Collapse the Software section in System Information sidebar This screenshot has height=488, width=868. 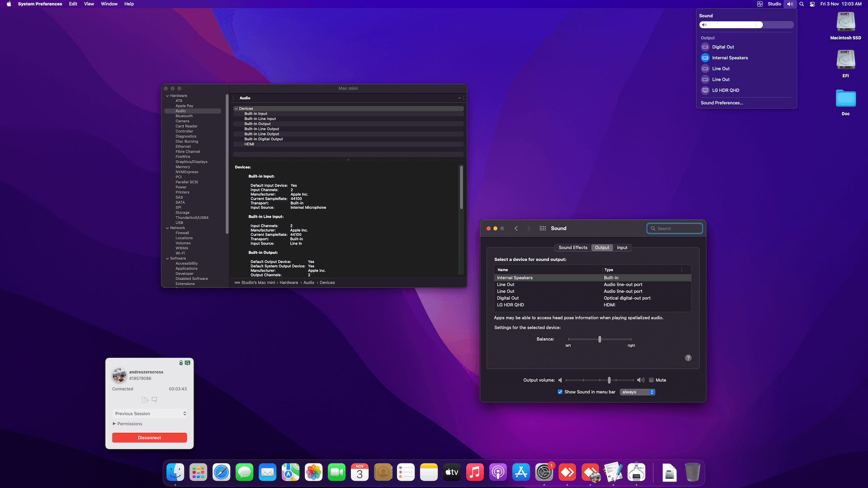pyautogui.click(x=167, y=258)
